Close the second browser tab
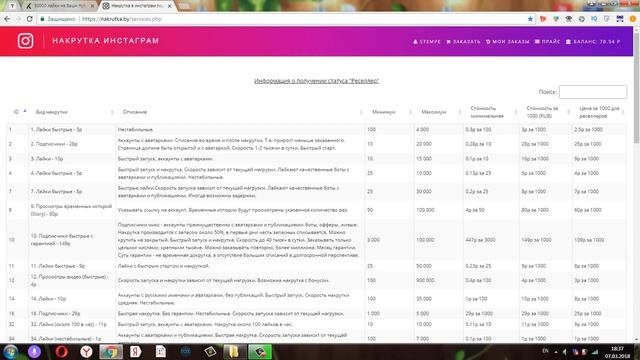This screenshot has width=640, height=360. pos(92,6)
